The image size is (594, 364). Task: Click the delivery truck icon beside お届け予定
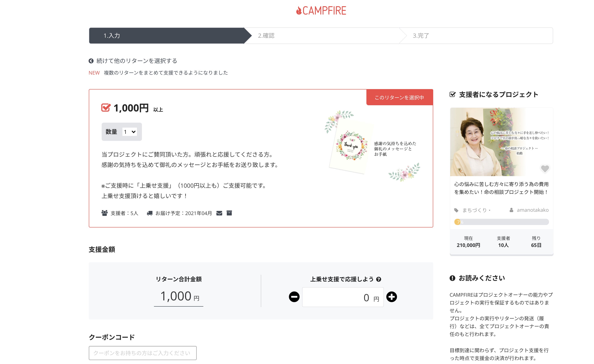(x=150, y=213)
